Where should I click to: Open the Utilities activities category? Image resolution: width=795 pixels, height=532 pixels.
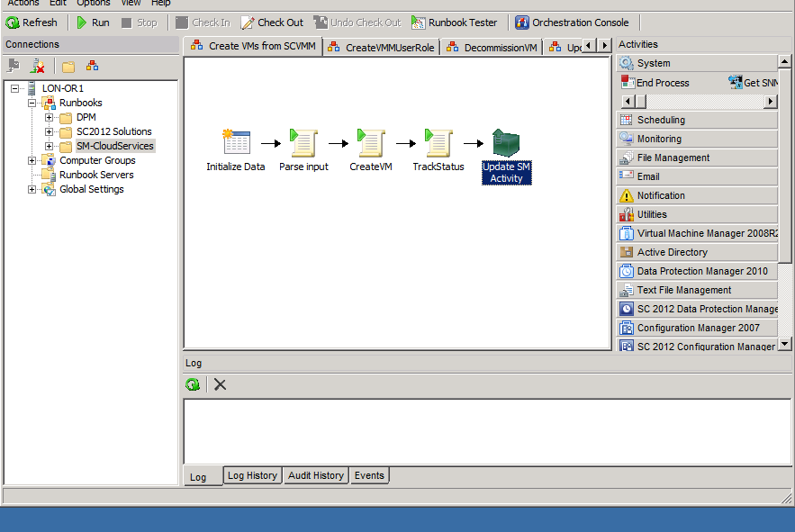click(x=697, y=214)
